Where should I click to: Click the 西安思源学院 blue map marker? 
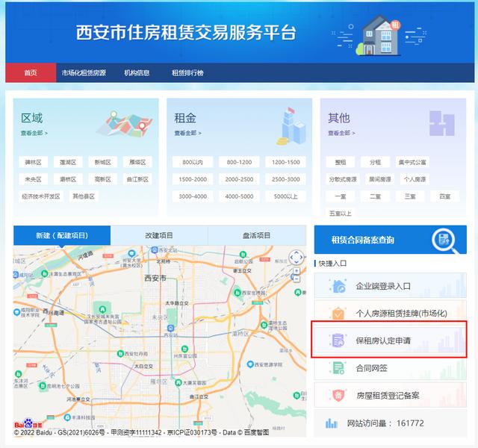point(250,364)
